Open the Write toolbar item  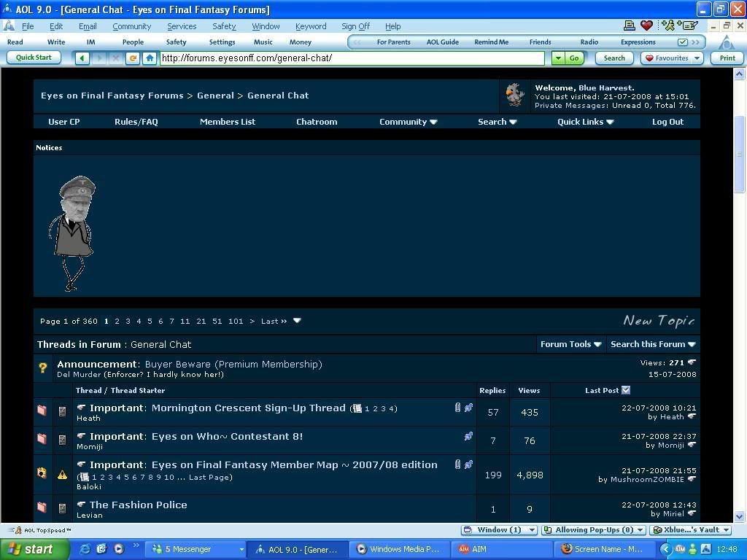(x=56, y=42)
